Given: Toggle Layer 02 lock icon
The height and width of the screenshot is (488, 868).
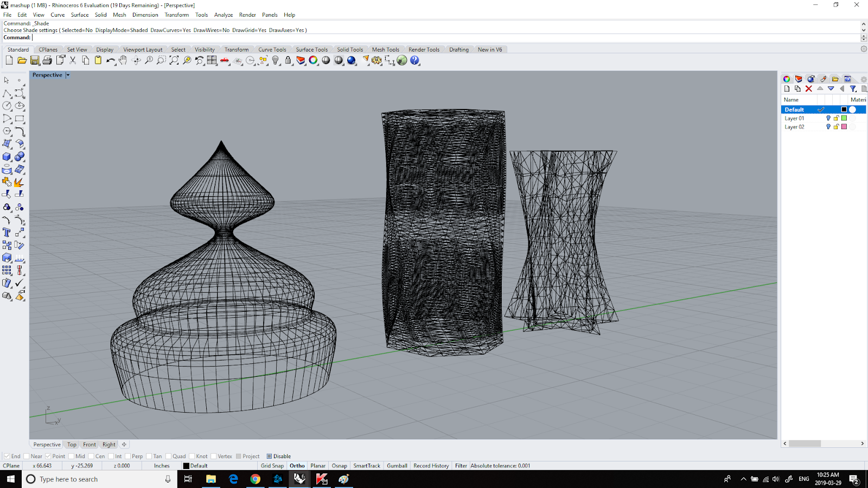Looking at the screenshot, I should click(x=836, y=127).
